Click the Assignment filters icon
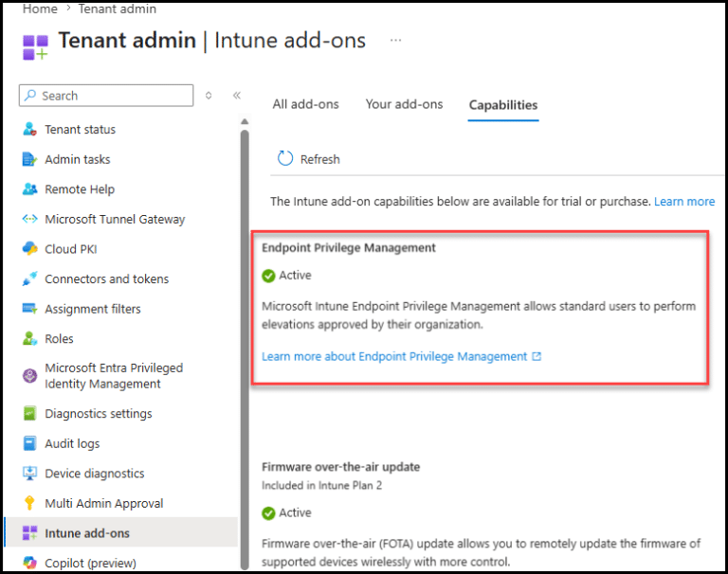The height and width of the screenshot is (574, 728). pyautogui.click(x=29, y=309)
